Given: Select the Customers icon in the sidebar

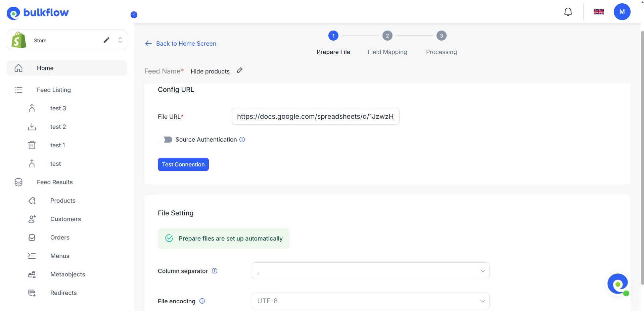Looking at the screenshot, I should [x=32, y=219].
